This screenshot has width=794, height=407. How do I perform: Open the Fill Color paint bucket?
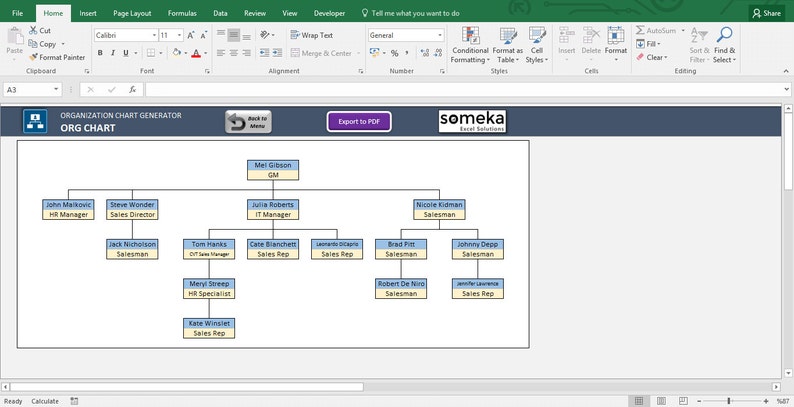[176, 53]
